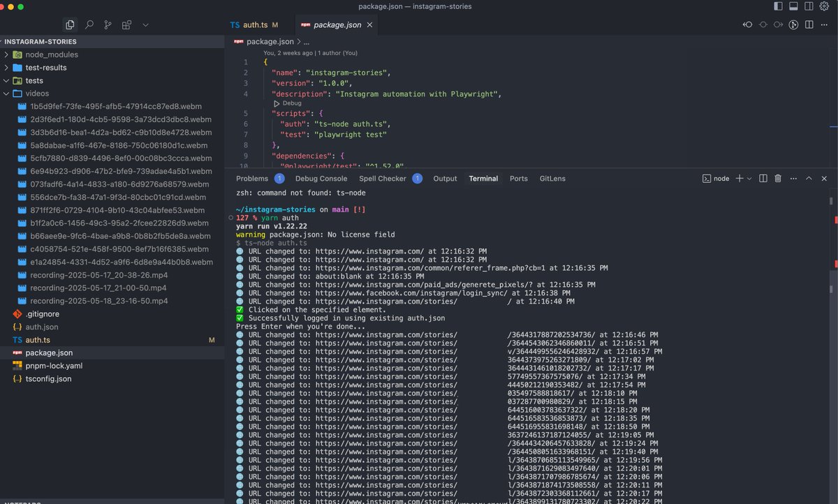Show additional views chevron beside Extensions icon
The height and width of the screenshot is (504, 838).
(145, 24)
